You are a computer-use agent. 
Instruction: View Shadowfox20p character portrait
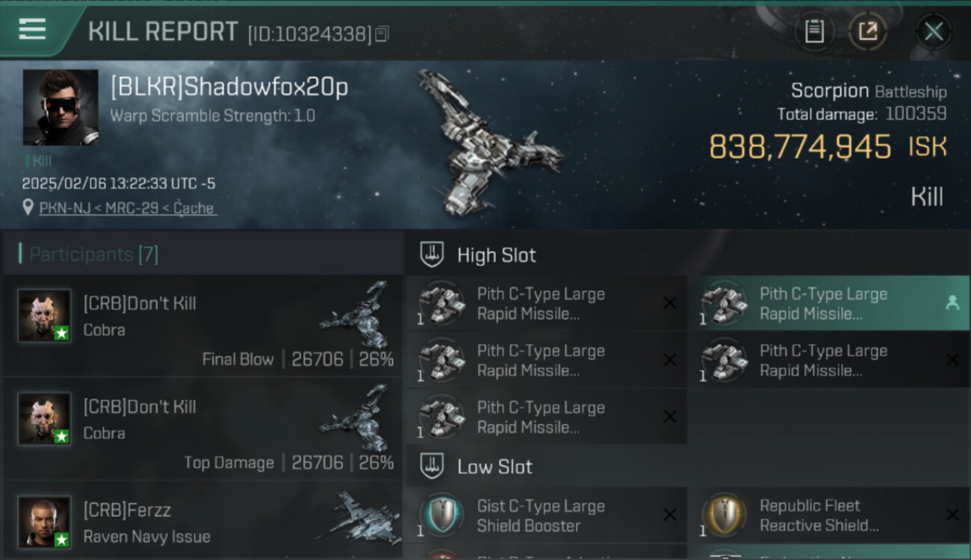(61, 108)
